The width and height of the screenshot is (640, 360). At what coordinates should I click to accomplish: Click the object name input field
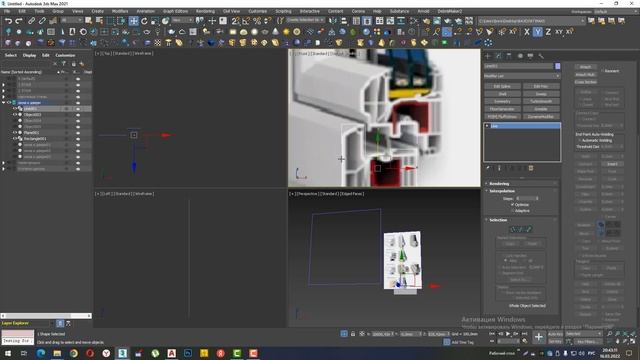pyautogui.click(x=518, y=66)
